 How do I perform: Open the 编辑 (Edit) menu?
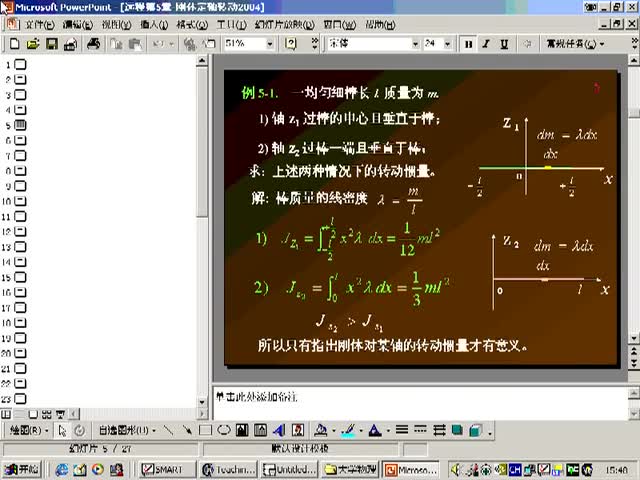click(x=78, y=25)
